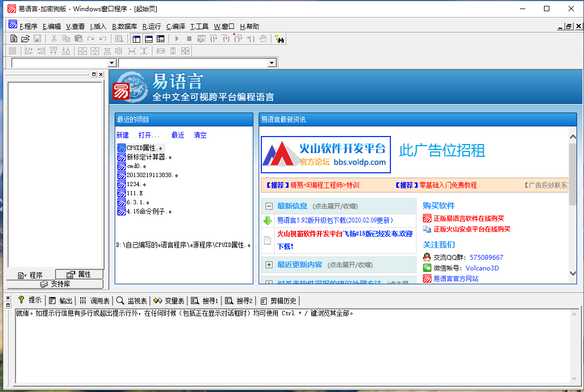Collapse the 最新信息 section
584x392 pixels.
[269, 206]
